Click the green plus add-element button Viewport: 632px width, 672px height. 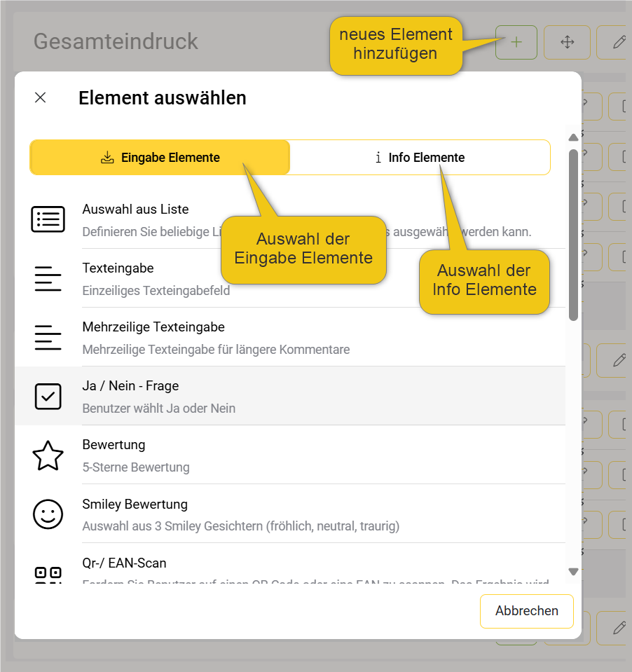[x=516, y=42]
